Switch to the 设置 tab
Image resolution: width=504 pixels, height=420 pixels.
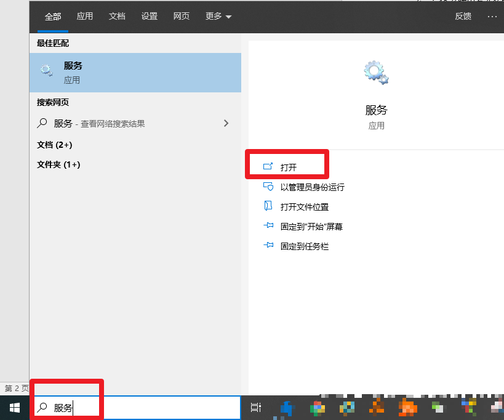click(149, 16)
